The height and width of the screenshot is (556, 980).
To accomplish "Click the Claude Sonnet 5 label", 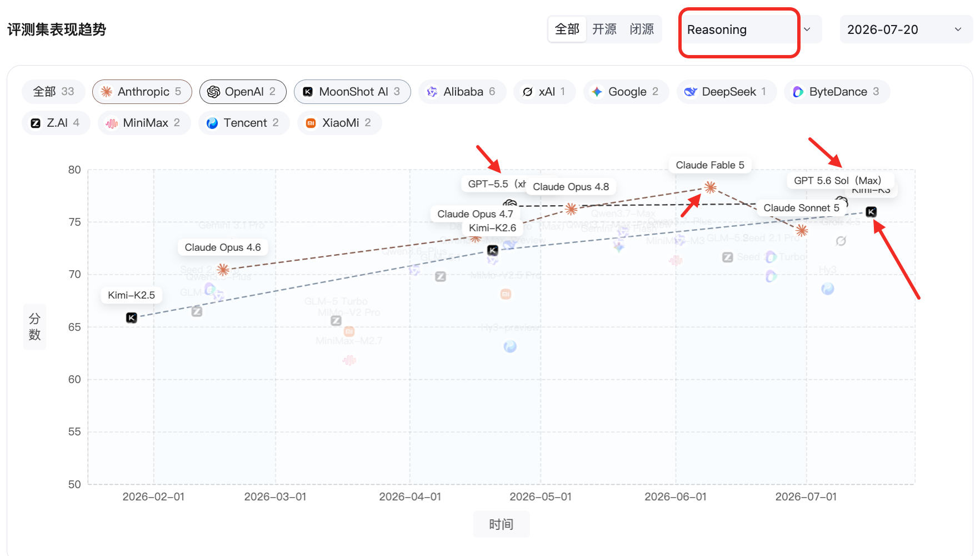I will click(801, 208).
